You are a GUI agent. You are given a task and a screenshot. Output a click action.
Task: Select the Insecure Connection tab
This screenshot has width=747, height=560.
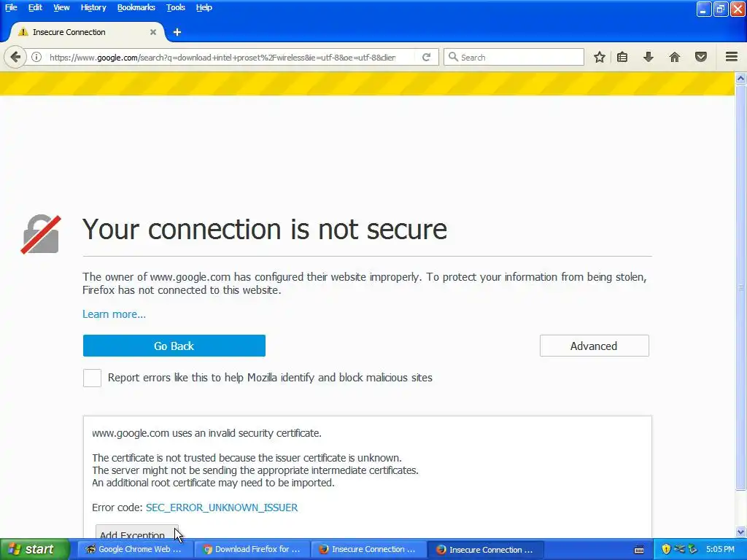[x=86, y=32]
